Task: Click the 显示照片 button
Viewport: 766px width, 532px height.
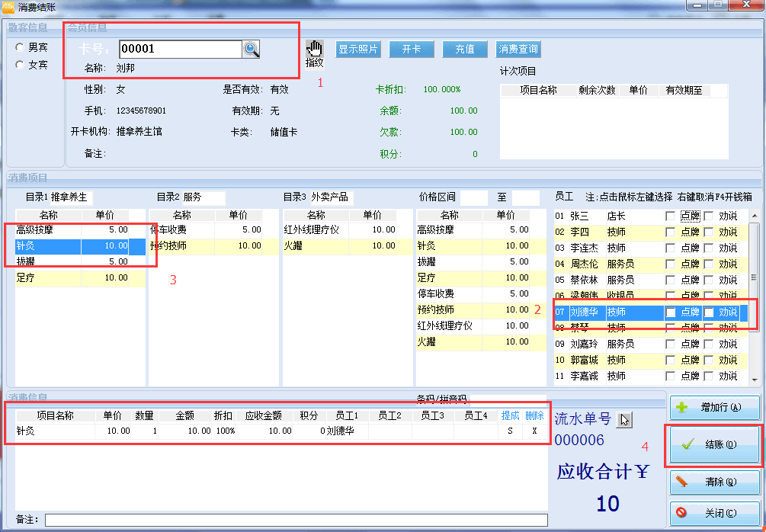Action: click(x=358, y=49)
